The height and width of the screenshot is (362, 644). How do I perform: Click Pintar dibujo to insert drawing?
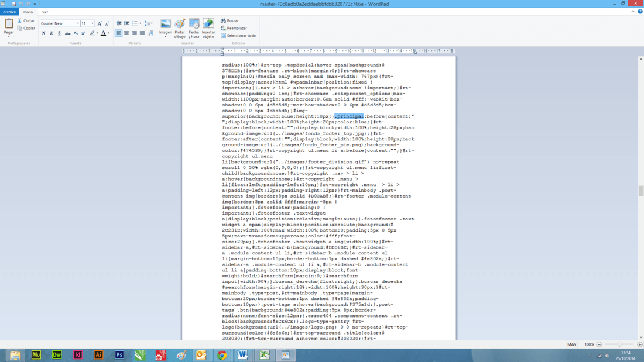pos(180,28)
